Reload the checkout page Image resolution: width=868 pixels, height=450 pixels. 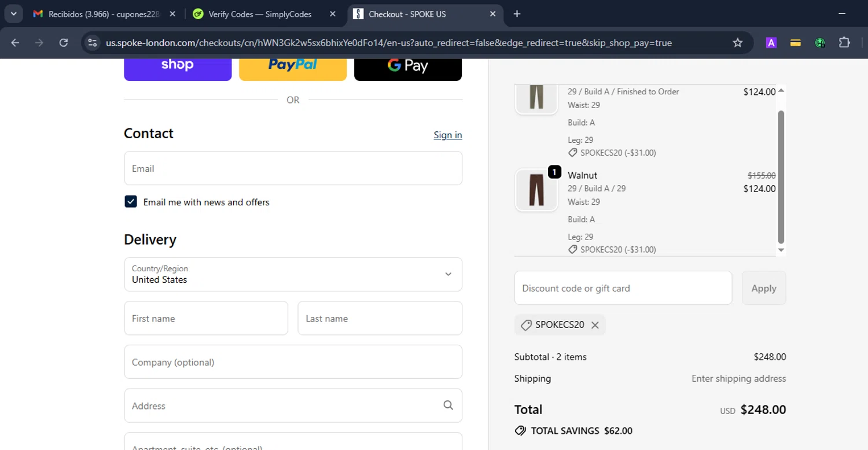64,43
